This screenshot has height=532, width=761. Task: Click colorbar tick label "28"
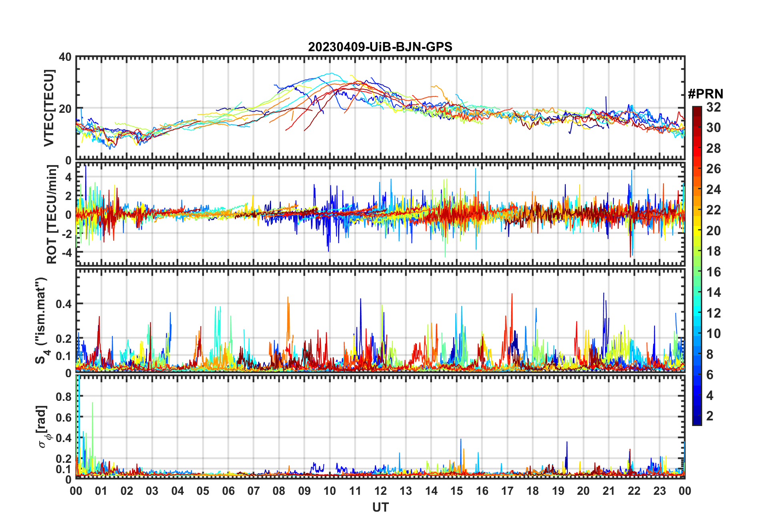coord(713,148)
